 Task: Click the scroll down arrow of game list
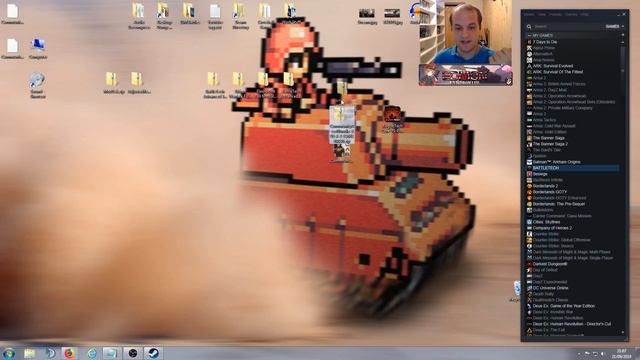click(623, 332)
